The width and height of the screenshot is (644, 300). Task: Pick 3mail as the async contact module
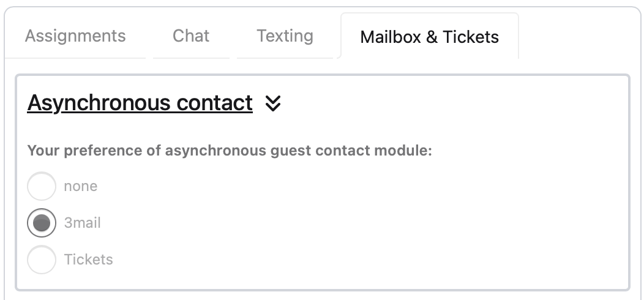pyautogui.click(x=42, y=223)
